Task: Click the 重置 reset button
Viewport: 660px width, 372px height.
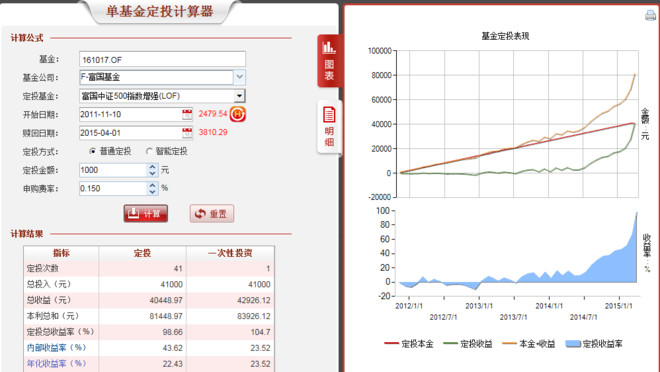Action: pyautogui.click(x=212, y=214)
